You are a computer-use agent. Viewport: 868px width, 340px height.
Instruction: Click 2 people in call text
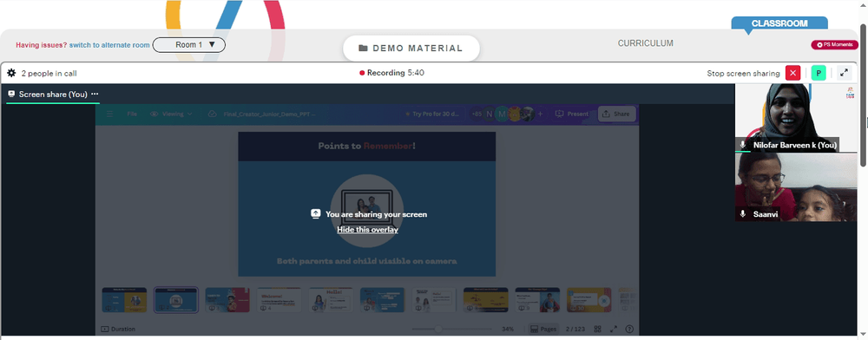(49, 74)
